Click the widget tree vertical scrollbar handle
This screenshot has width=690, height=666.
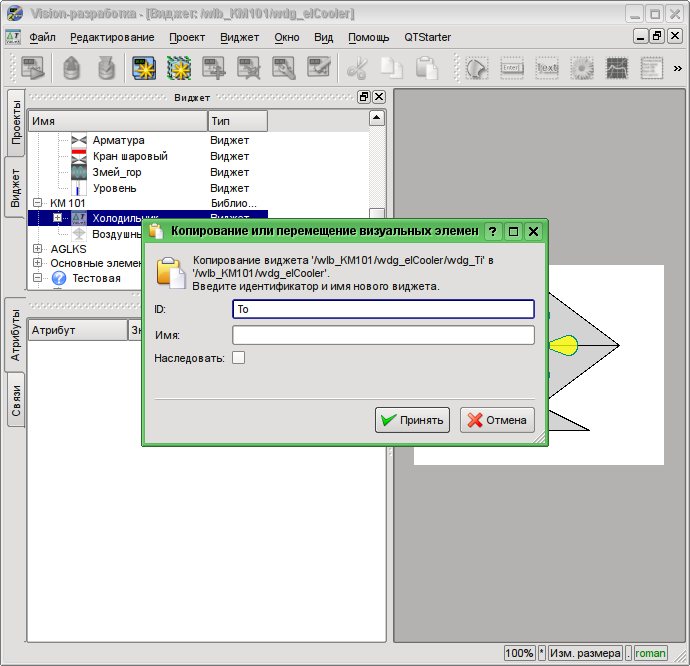(x=376, y=216)
